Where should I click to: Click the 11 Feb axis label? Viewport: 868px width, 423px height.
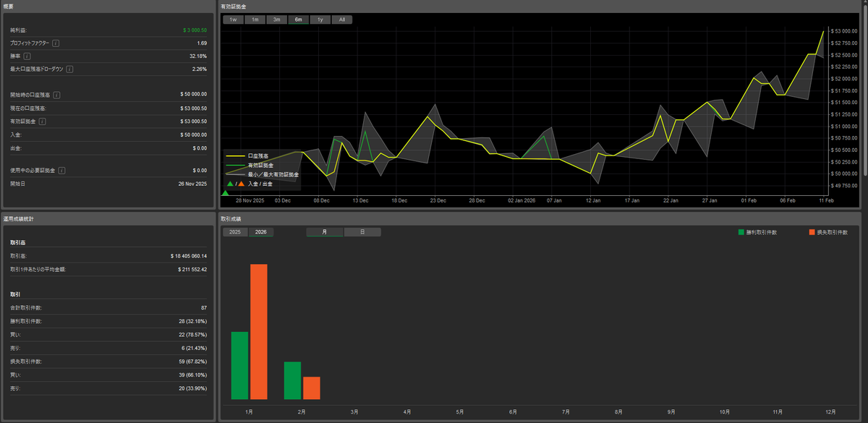pyautogui.click(x=827, y=200)
